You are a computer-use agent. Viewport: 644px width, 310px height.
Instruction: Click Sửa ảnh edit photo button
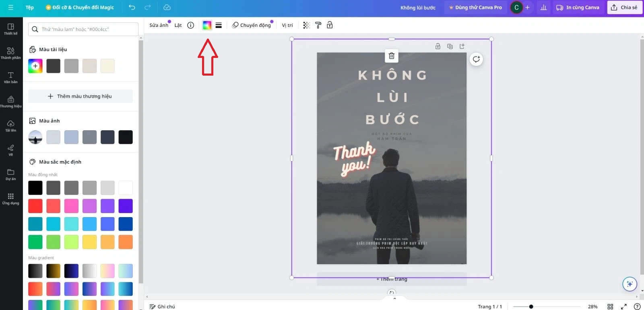159,25
